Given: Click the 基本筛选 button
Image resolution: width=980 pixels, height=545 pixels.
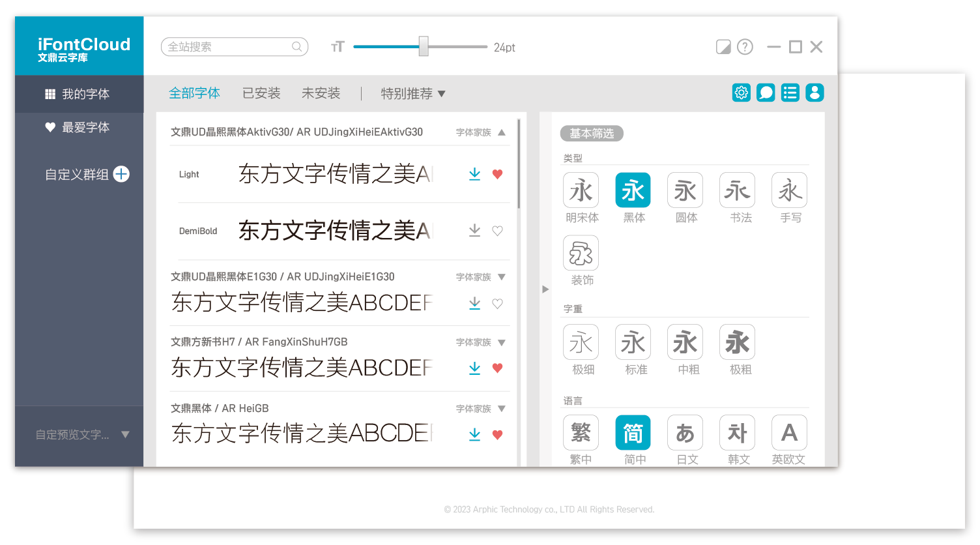Looking at the screenshot, I should click(x=592, y=134).
